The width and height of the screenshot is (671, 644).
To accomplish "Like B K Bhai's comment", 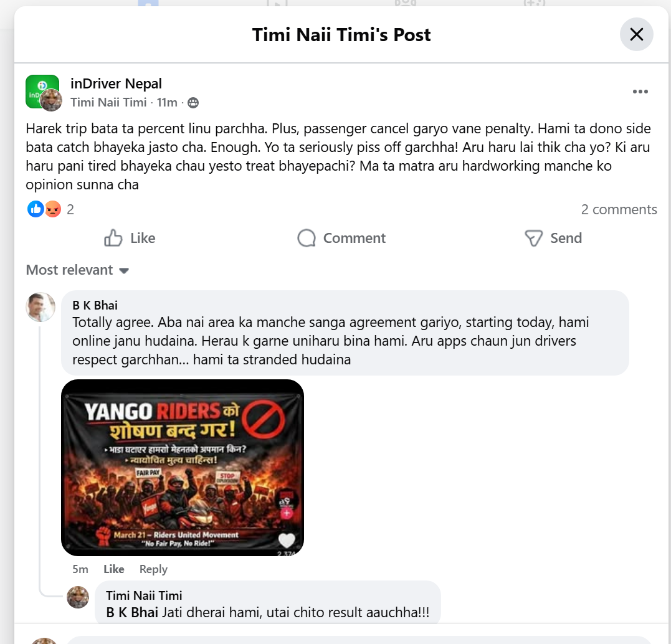I will point(114,569).
